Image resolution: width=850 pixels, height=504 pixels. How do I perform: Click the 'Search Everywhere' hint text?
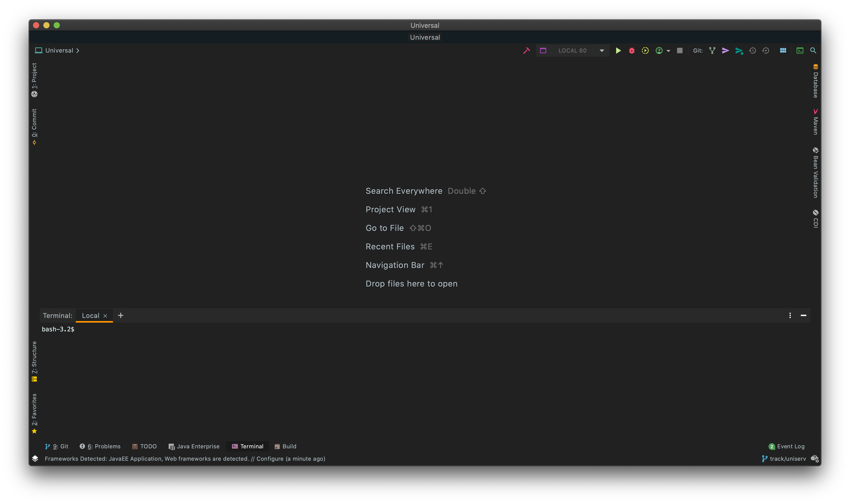404,191
